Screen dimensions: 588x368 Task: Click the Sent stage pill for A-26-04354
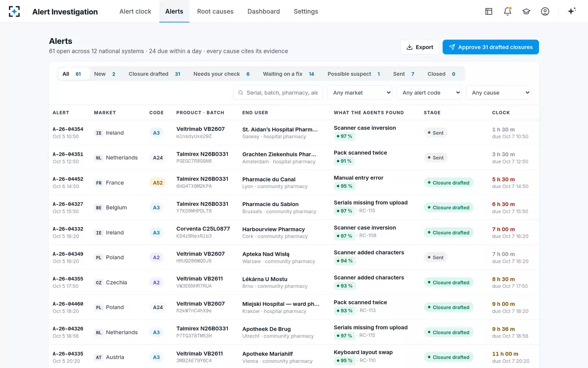pos(435,133)
